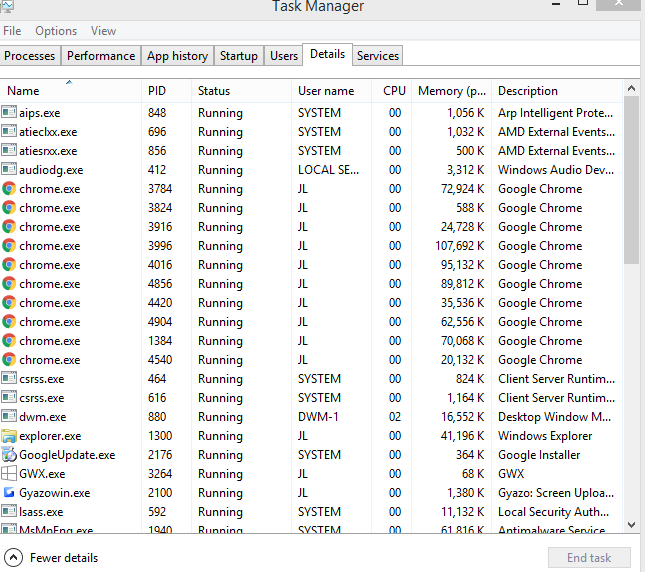Click the Gyazowin.exe icon

click(9, 492)
